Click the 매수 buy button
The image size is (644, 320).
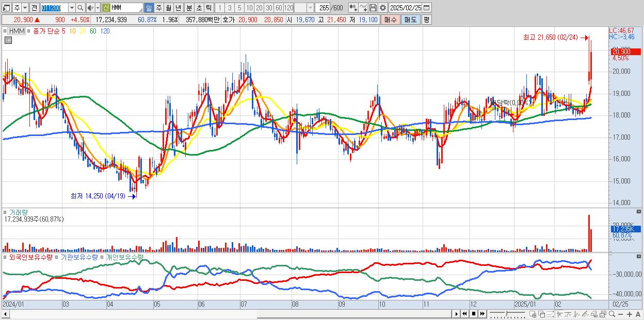[390, 20]
